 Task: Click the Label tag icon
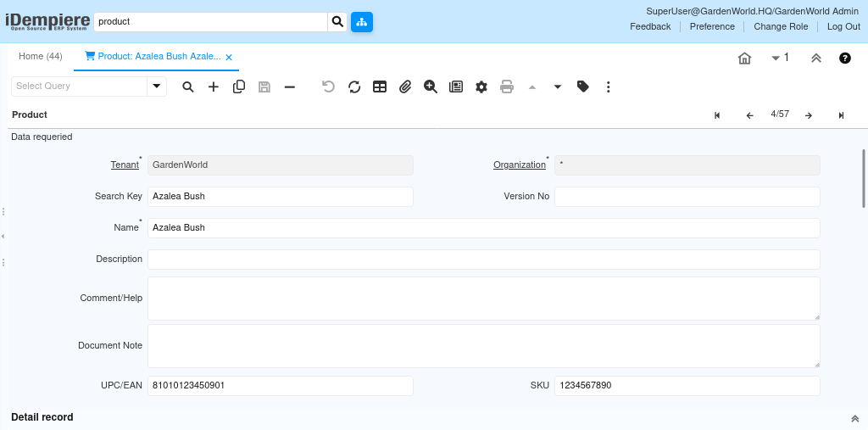[583, 87]
